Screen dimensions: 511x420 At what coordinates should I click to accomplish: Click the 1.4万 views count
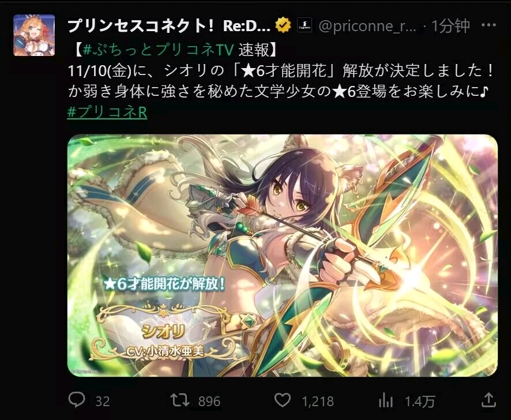420,401
